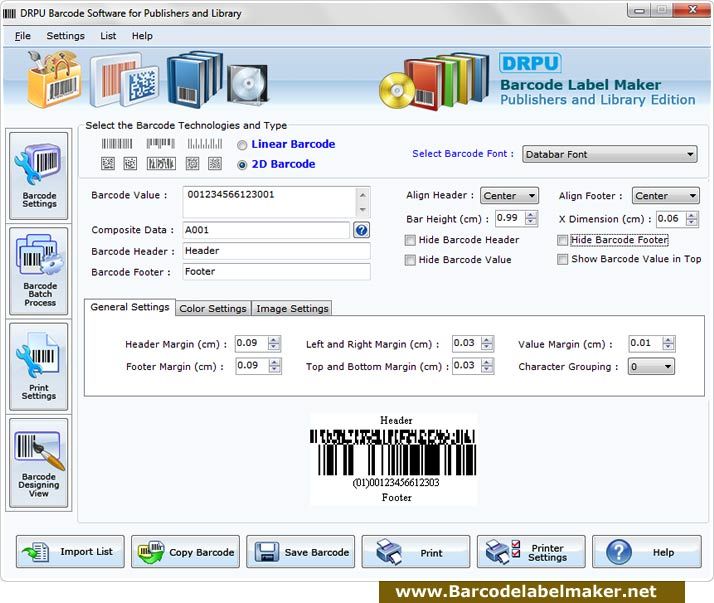The image size is (714, 603).
Task: Switch to General Settings tab
Action: (130, 307)
